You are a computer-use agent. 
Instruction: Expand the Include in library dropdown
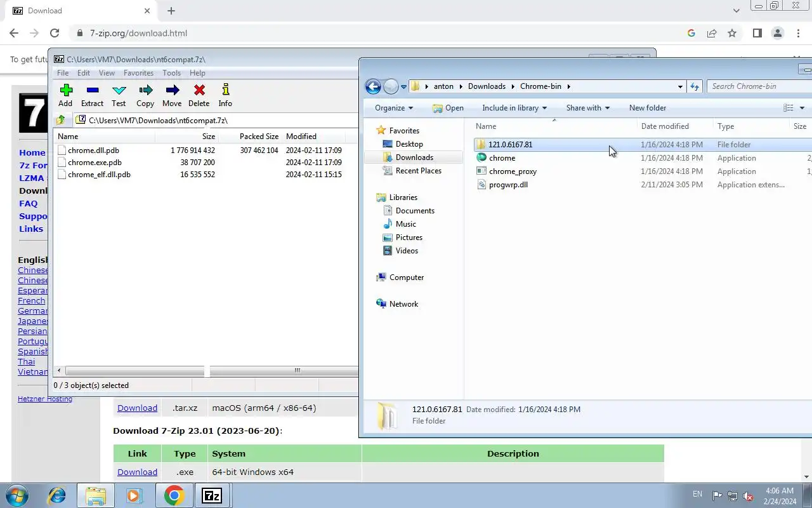click(514, 108)
